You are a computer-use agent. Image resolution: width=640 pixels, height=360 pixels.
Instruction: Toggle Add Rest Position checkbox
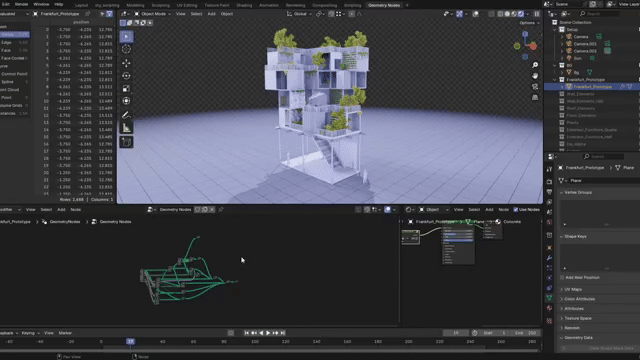point(562,278)
